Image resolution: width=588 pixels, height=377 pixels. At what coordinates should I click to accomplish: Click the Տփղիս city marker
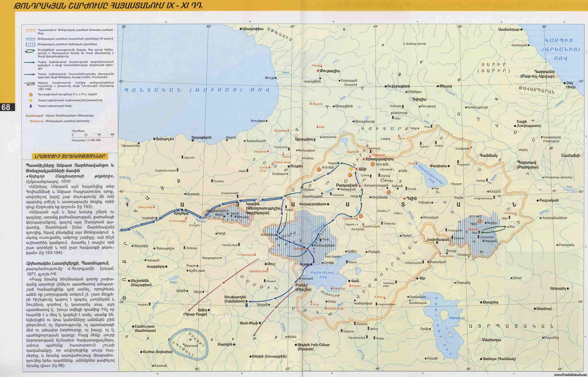[411, 99]
